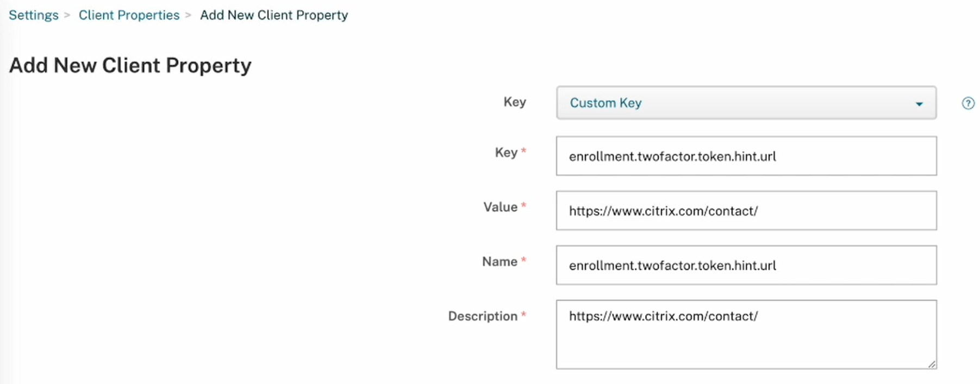Image resolution: width=980 pixels, height=384 pixels.
Task: Click the Value field with citrix URL
Action: [745, 211]
